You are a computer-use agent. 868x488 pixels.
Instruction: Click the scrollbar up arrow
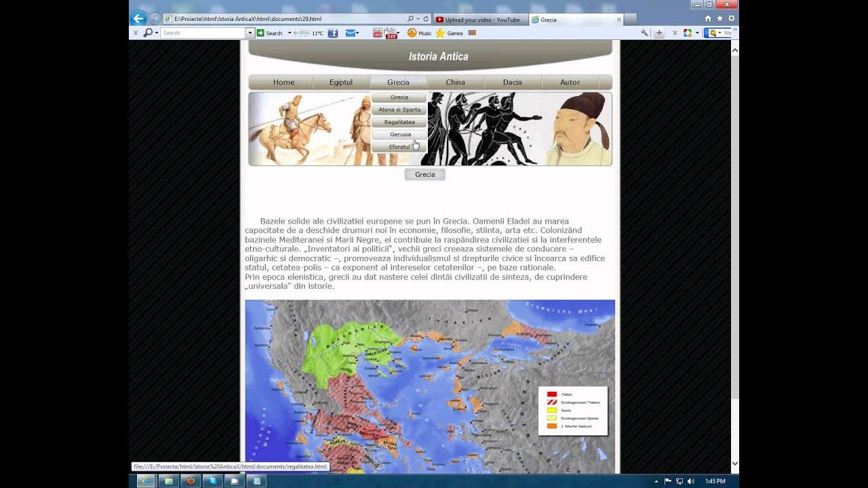coord(734,50)
